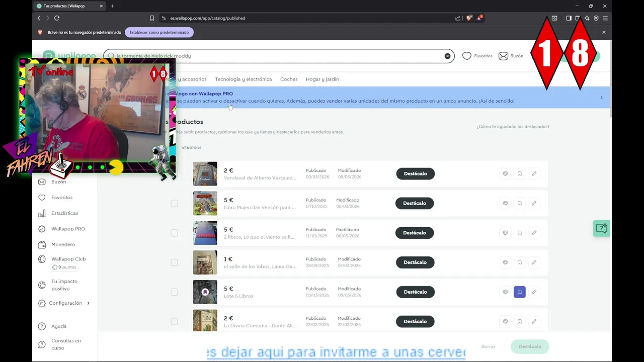Clear the search box with the X icon

(447, 56)
